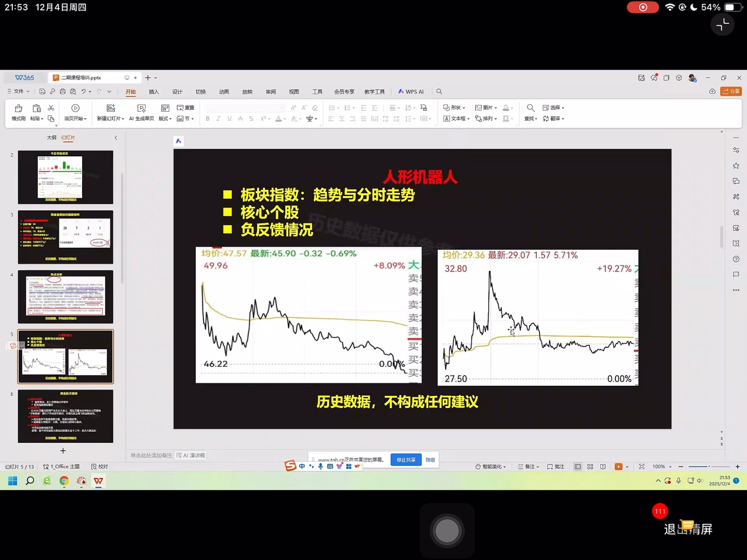This screenshot has width=747, height=560.
Task: Open the 插入 ribbon tab
Action: (154, 92)
